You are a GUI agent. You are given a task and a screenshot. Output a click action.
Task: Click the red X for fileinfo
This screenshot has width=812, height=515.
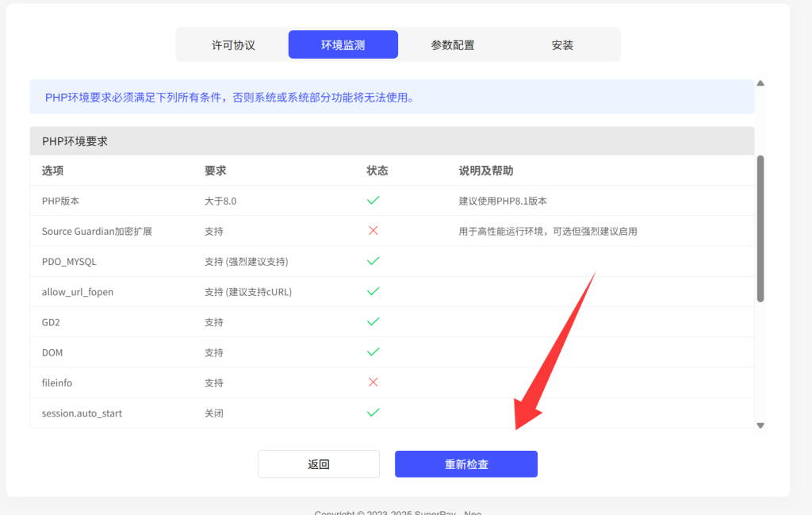pos(373,382)
